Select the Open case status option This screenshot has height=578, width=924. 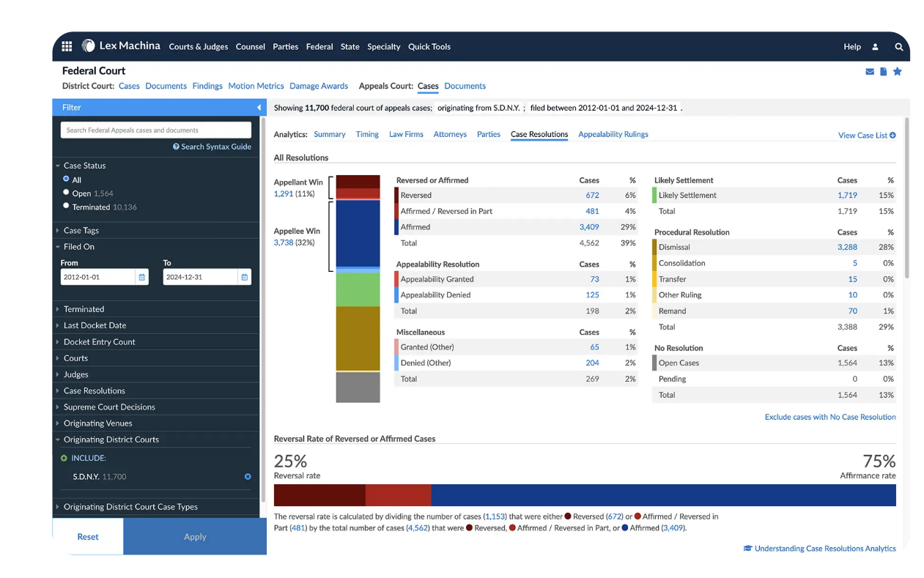point(67,193)
